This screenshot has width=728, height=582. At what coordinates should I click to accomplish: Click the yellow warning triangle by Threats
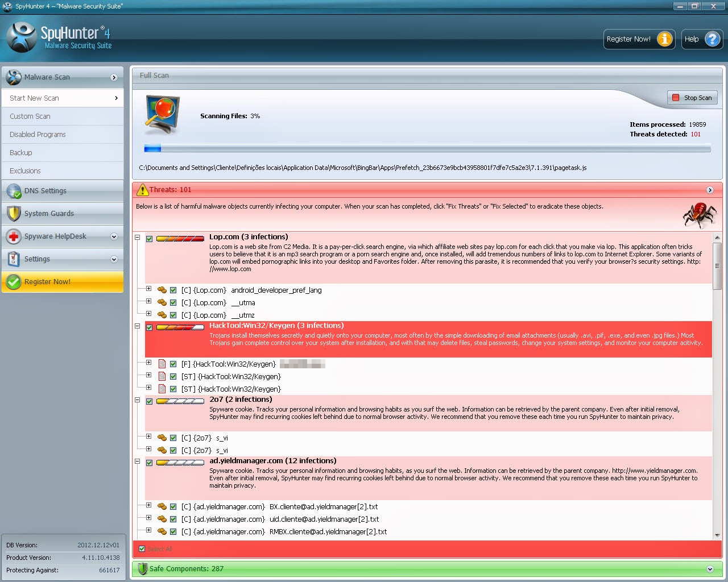pyautogui.click(x=142, y=189)
